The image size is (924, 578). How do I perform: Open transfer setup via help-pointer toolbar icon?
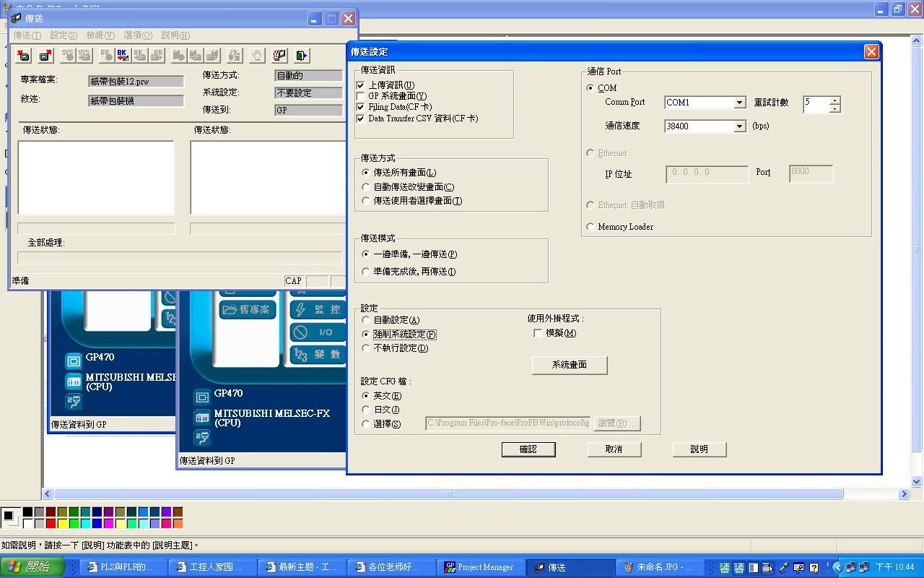pos(279,55)
